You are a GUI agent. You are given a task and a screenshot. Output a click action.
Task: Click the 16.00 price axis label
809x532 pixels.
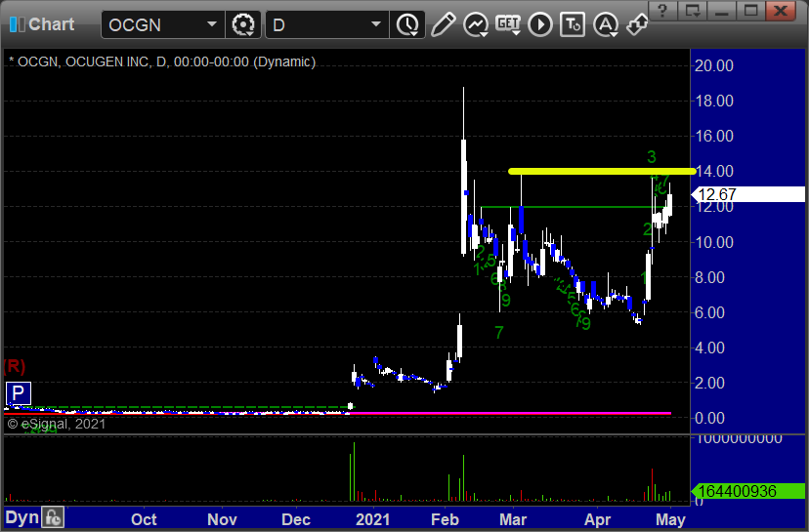[x=714, y=136]
